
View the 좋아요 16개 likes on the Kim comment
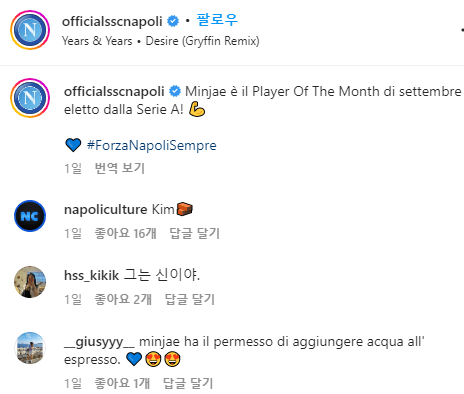[x=125, y=233]
